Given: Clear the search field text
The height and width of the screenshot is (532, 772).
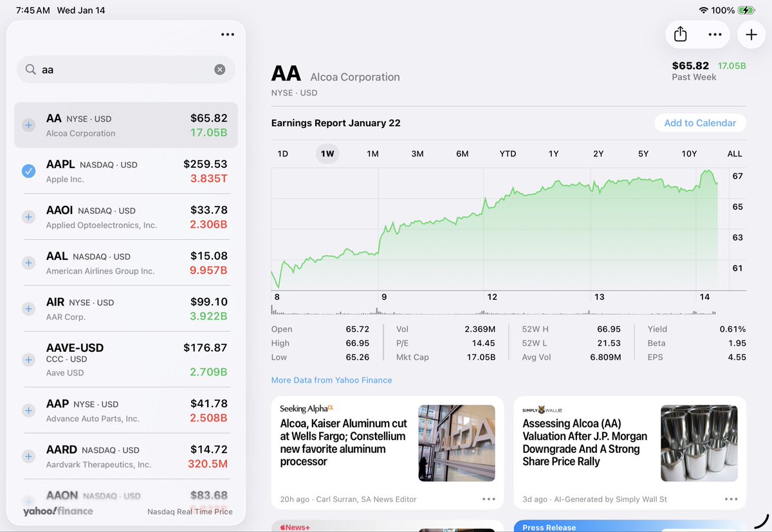Looking at the screenshot, I should pos(220,69).
